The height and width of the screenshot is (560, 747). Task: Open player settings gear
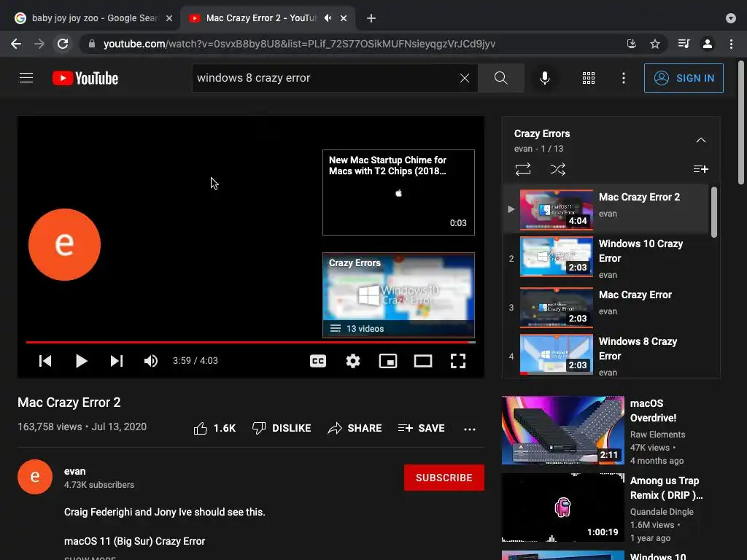tap(352, 361)
